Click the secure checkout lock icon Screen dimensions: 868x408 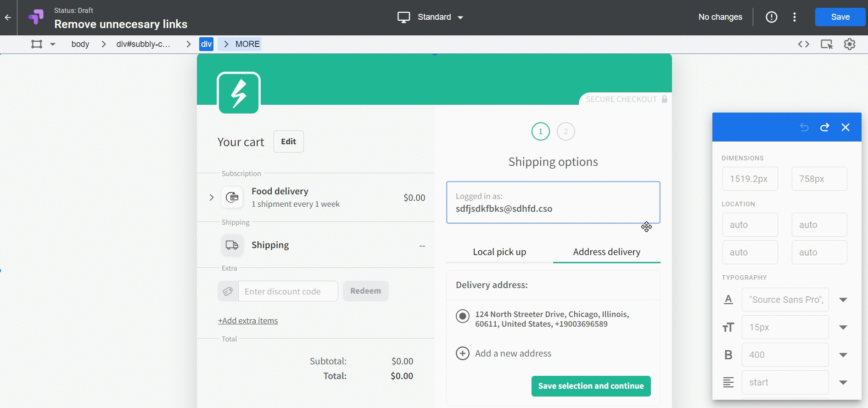click(x=664, y=99)
